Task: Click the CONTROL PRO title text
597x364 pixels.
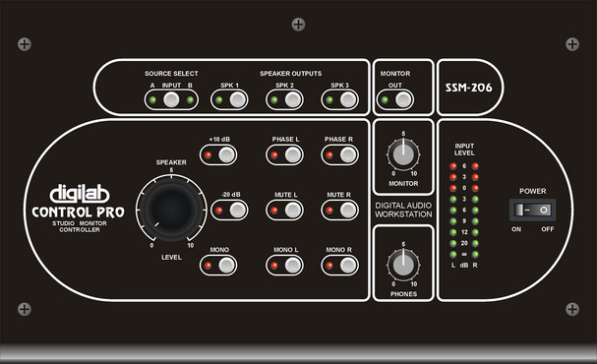Action: tap(78, 212)
